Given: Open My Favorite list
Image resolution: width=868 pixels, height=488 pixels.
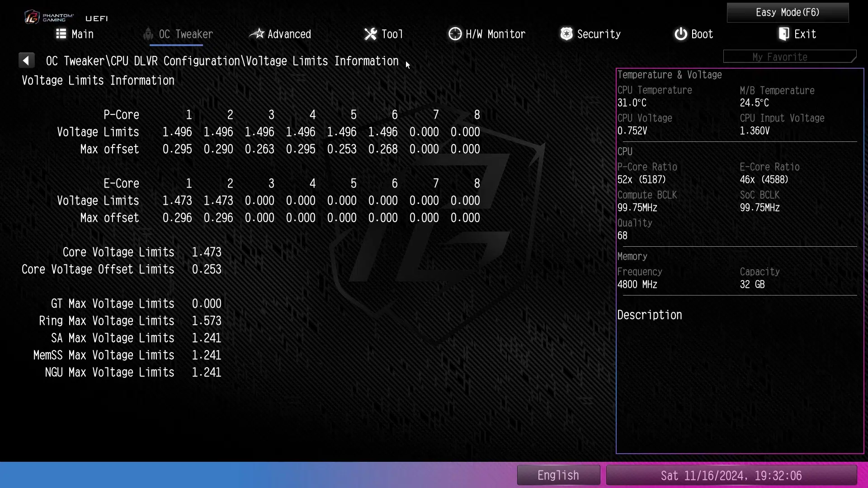Looking at the screenshot, I should click(790, 57).
